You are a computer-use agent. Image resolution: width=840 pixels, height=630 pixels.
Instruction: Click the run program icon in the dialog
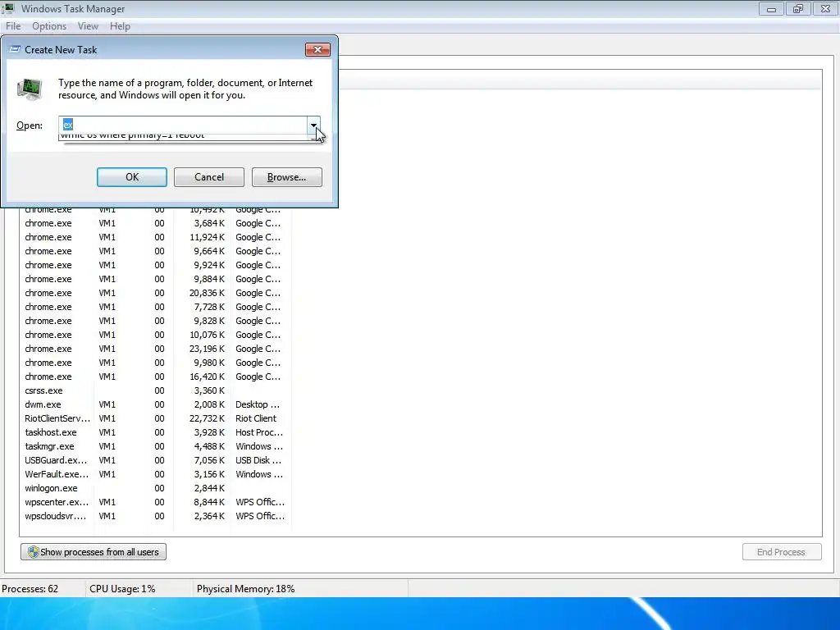30,89
